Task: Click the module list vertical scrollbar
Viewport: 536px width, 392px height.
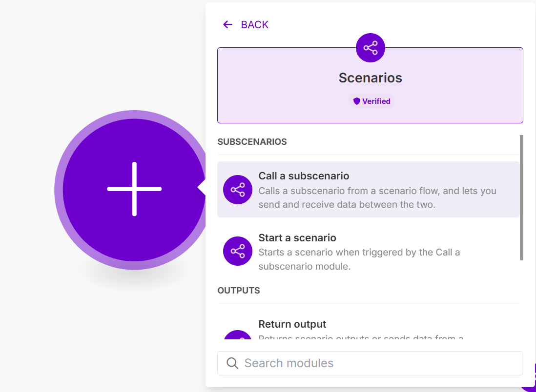Action: coord(521,197)
